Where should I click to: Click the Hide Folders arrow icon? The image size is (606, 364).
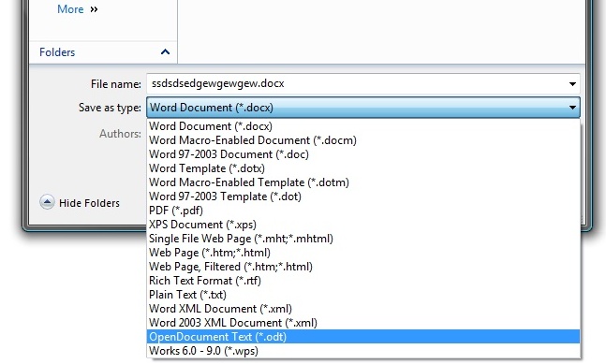pyautogui.click(x=47, y=202)
